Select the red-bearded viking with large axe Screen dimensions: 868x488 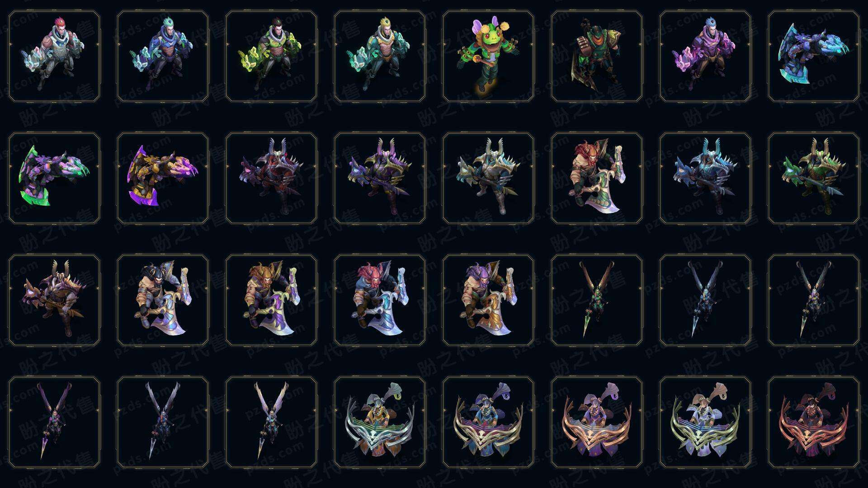pyautogui.click(x=597, y=178)
